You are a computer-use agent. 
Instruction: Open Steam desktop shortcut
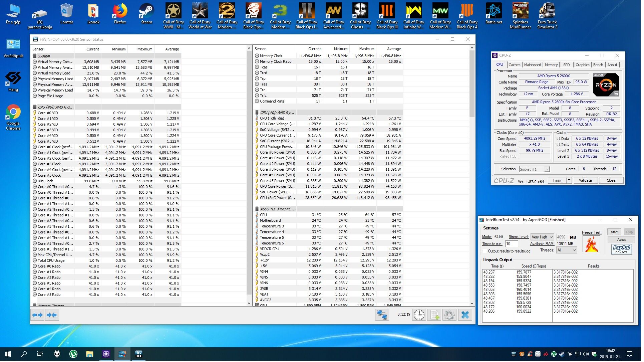pos(147,14)
